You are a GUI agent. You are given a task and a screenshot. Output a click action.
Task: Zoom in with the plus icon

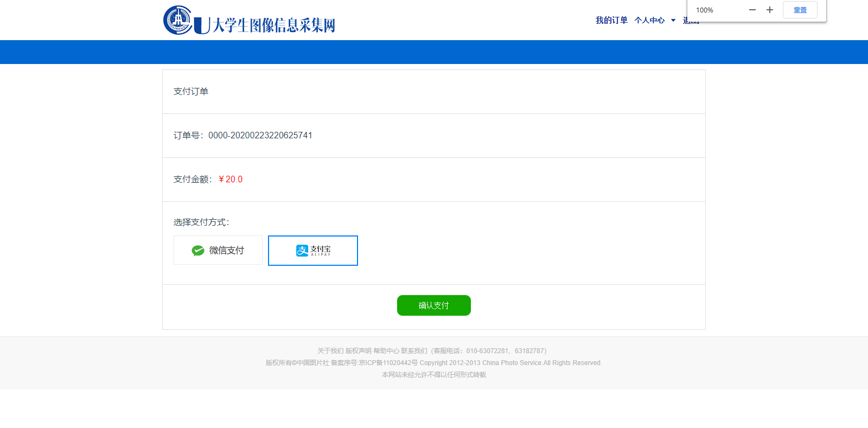pyautogui.click(x=769, y=10)
